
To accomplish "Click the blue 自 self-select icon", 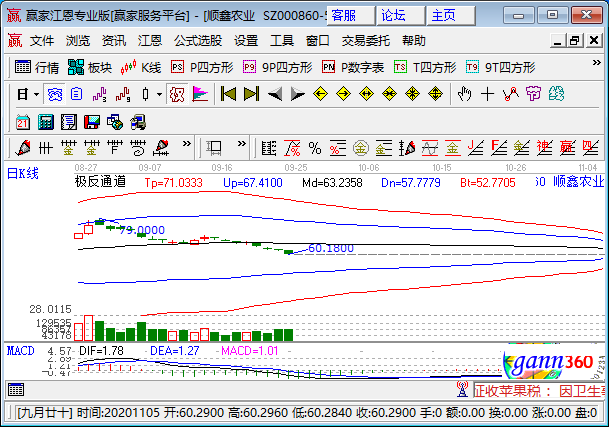I will coord(77,94).
